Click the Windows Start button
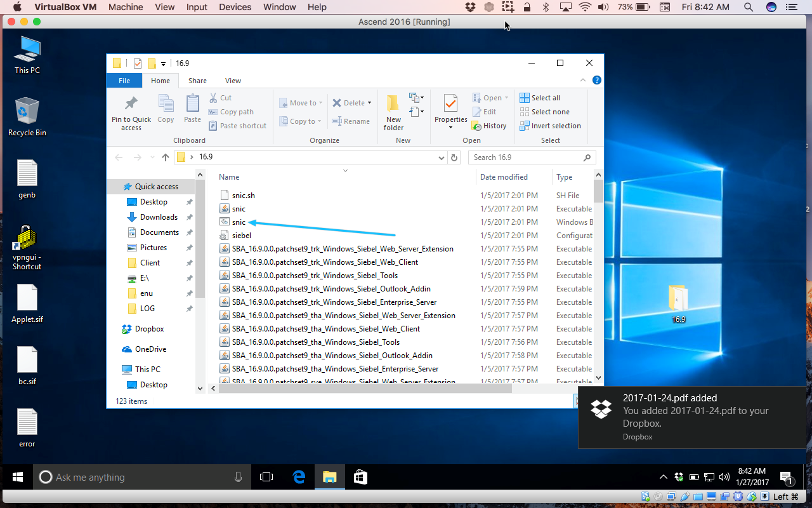The width and height of the screenshot is (812, 508). [17, 477]
